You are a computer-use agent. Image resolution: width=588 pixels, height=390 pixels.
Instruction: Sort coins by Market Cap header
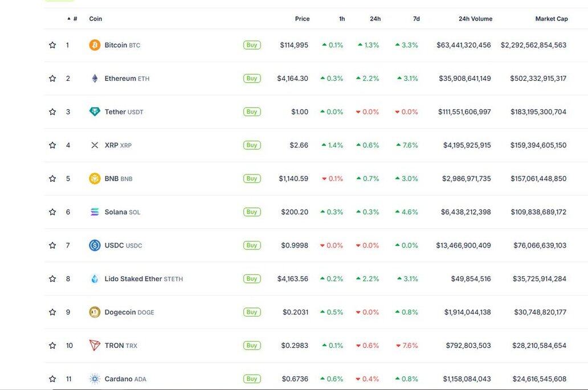pyautogui.click(x=551, y=19)
